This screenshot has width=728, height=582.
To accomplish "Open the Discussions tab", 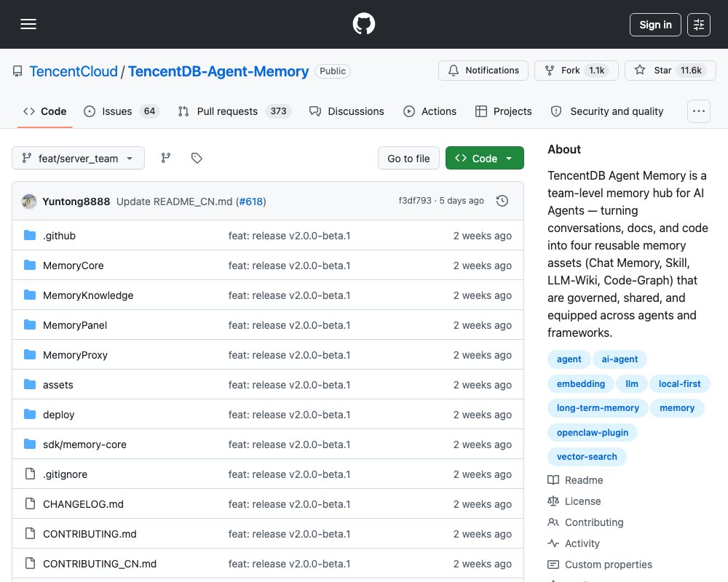I will pyautogui.click(x=347, y=111).
